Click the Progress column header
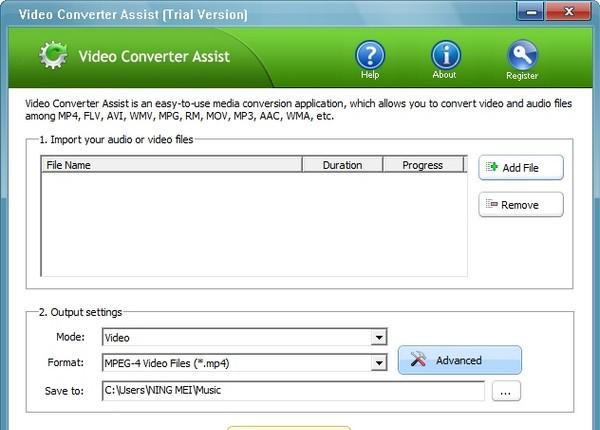 pyautogui.click(x=423, y=165)
